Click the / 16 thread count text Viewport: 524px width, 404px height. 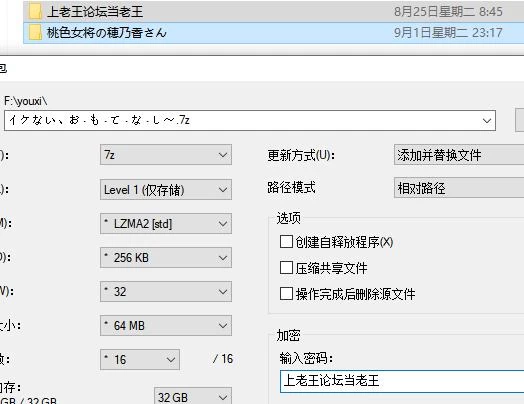coord(223,359)
